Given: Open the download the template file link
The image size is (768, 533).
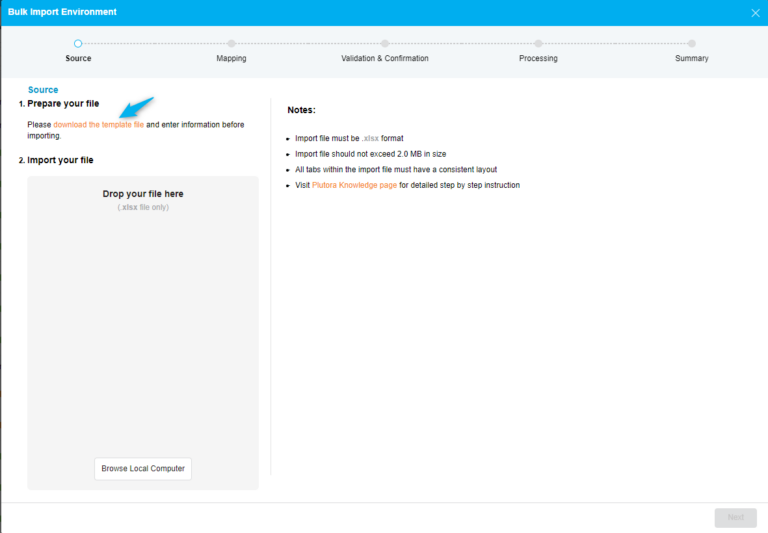Looking at the screenshot, I should [99, 125].
